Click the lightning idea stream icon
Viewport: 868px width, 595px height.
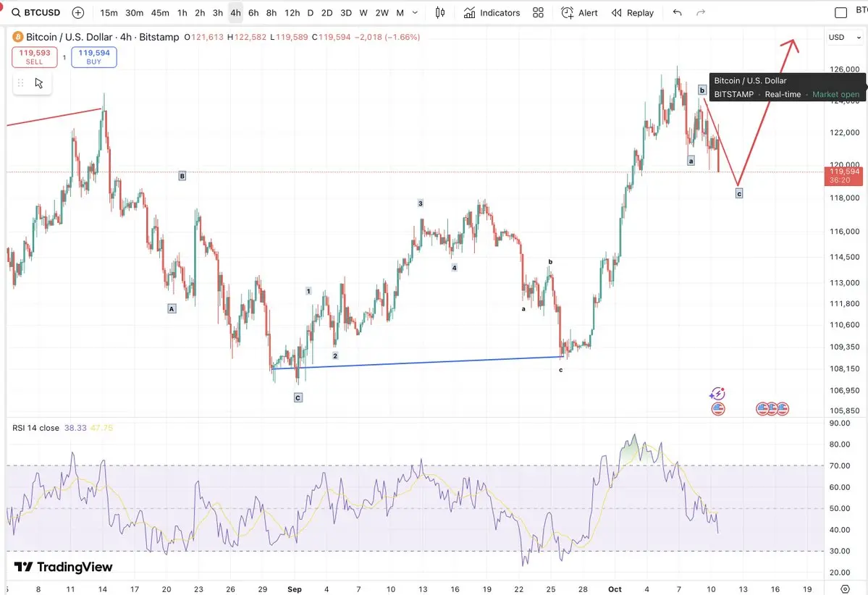click(717, 394)
